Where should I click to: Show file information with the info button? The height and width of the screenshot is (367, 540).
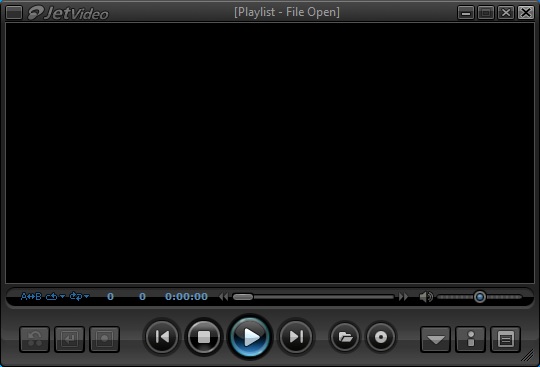471,339
